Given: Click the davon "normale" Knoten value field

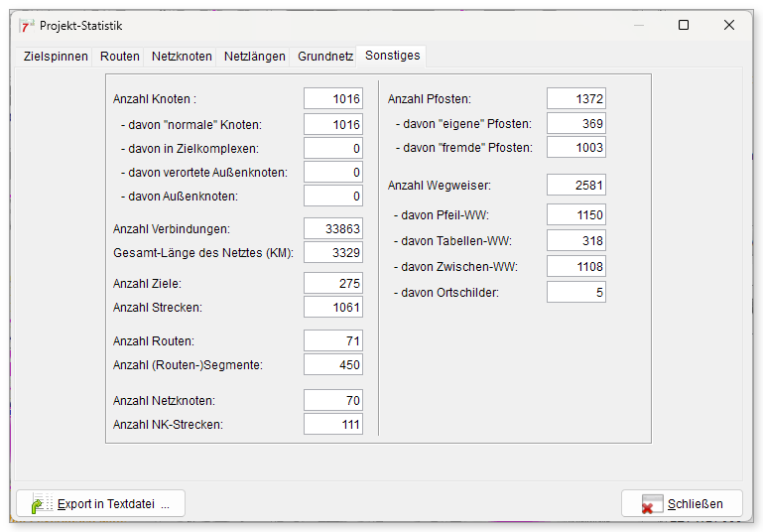Looking at the screenshot, I should (x=333, y=125).
